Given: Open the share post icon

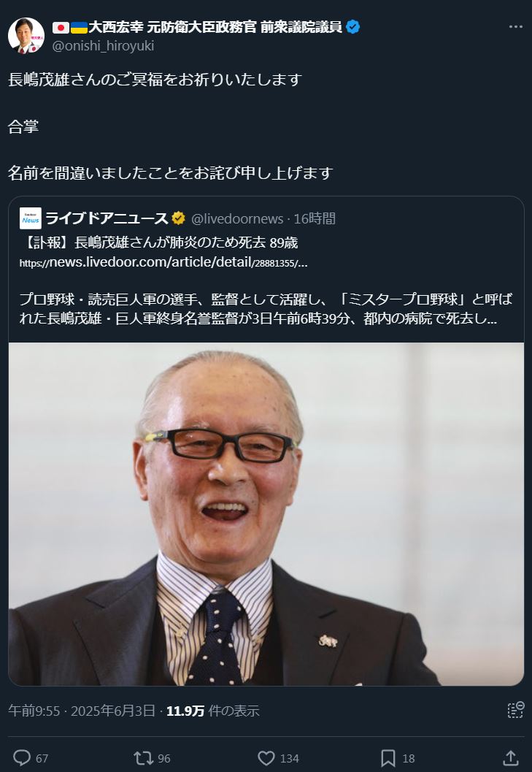Looking at the screenshot, I should pos(511,757).
